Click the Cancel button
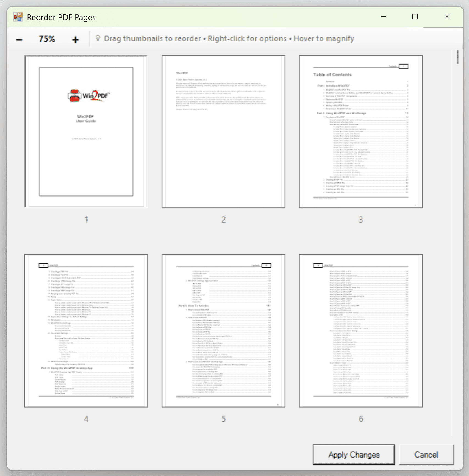 [426, 455]
